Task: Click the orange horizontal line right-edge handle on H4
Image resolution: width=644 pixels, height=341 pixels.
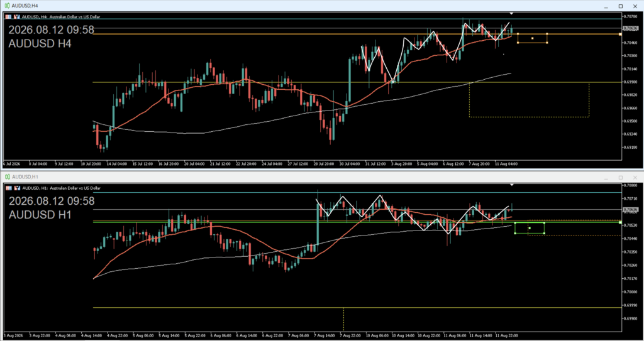Action: pos(619,34)
